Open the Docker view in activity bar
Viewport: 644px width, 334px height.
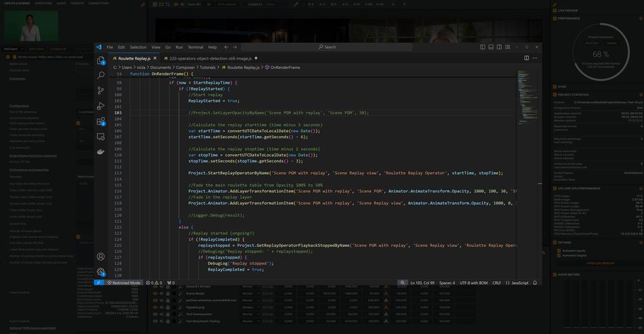pyautogui.click(x=100, y=152)
